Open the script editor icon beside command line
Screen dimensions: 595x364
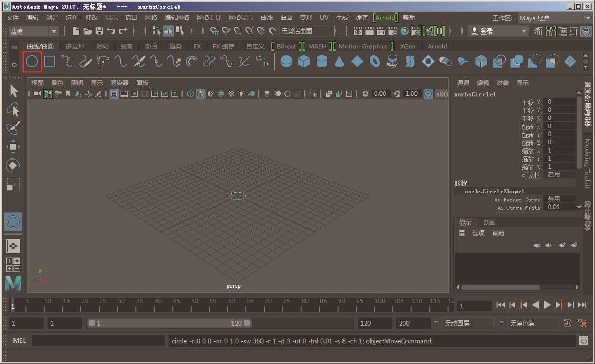coord(583,341)
